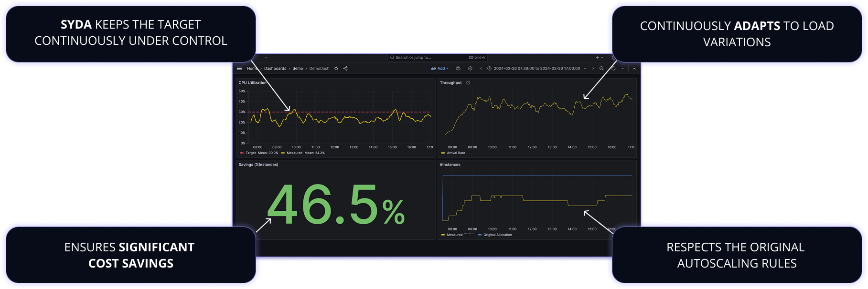Open CPU Utilization panel title
This screenshot has width=868, height=289.
253,83
